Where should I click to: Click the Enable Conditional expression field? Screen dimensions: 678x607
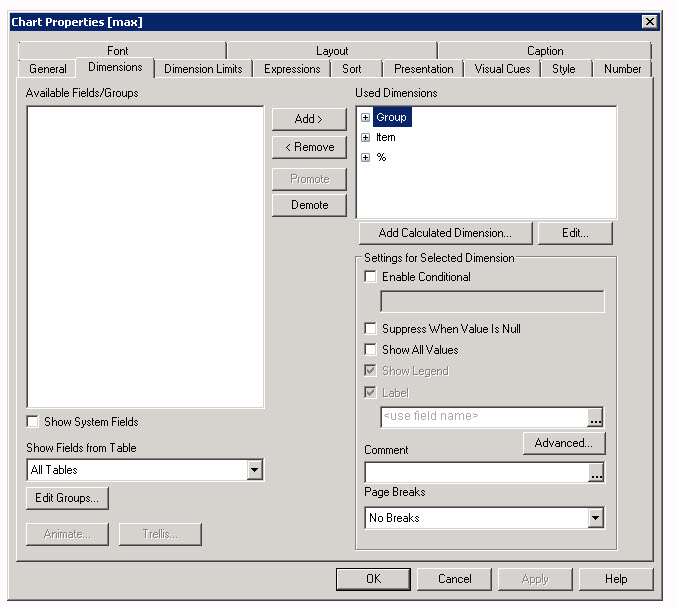(492, 301)
